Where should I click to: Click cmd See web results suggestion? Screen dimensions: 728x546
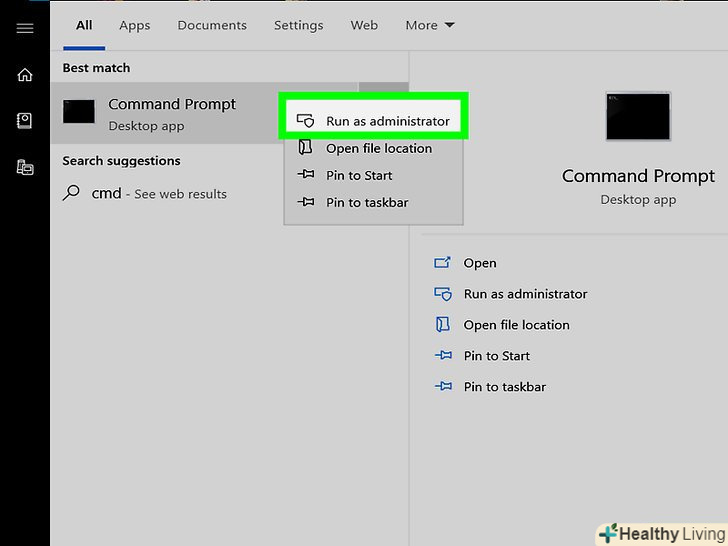click(x=159, y=193)
